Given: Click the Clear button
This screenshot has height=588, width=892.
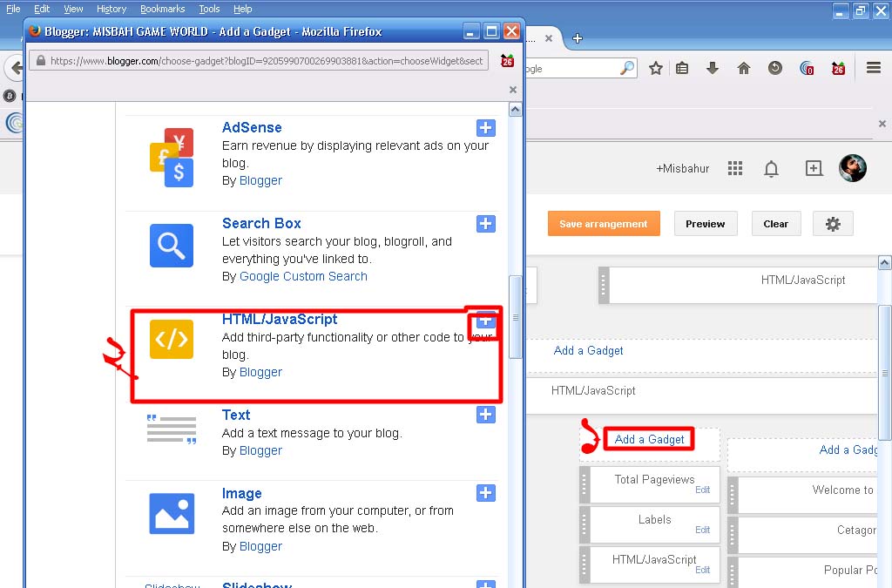Looking at the screenshot, I should [775, 224].
